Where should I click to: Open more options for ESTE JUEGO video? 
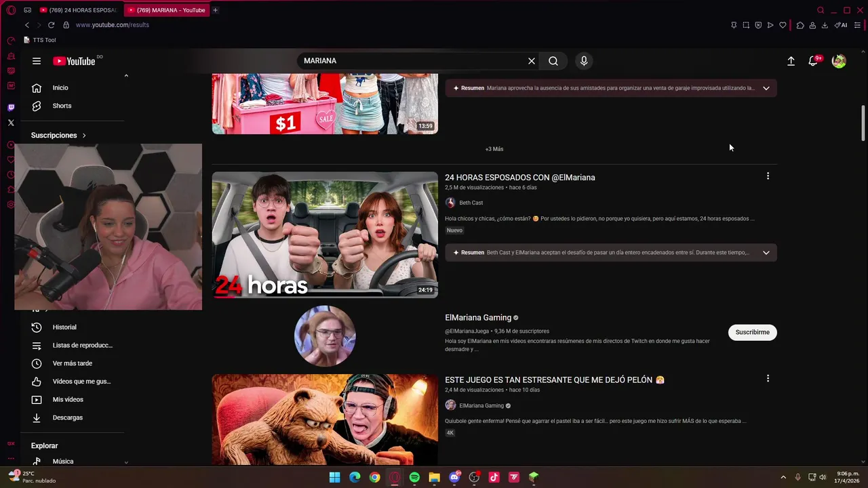[768, 379]
